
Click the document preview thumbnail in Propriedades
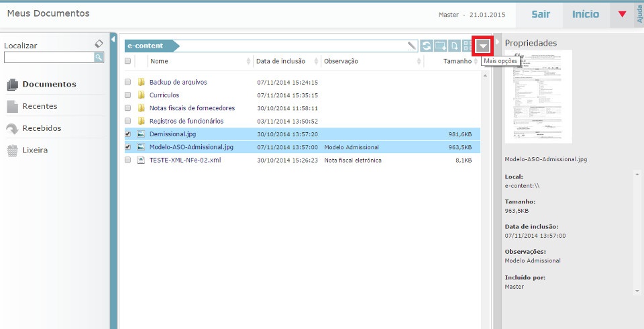[538, 98]
